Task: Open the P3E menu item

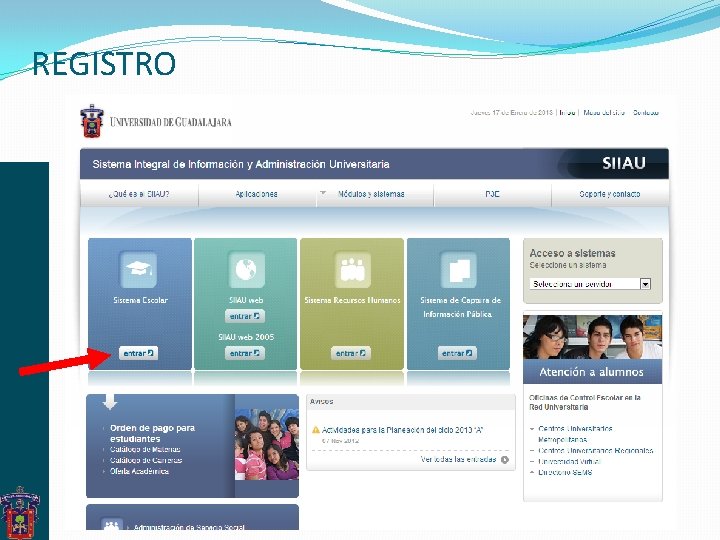Action: point(492,194)
